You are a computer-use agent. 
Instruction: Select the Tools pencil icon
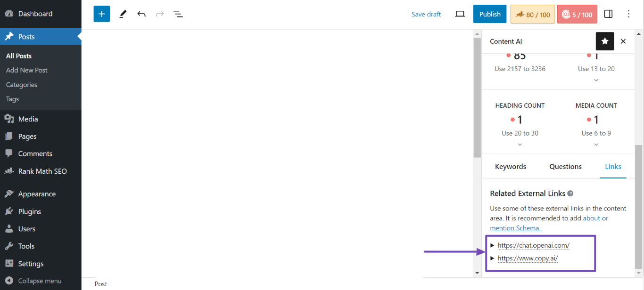point(123,14)
